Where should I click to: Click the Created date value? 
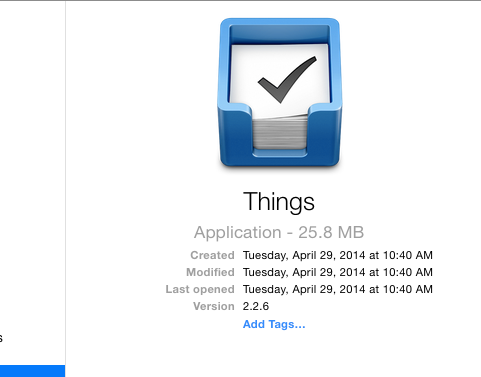[338, 255]
